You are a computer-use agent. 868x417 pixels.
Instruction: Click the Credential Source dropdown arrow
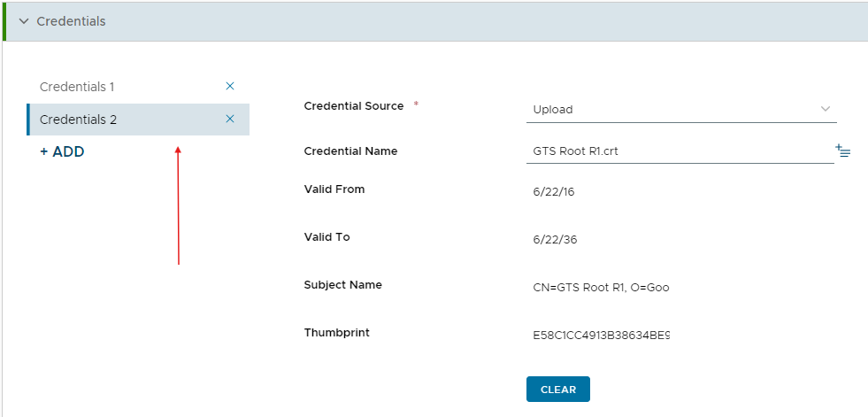[x=826, y=109]
